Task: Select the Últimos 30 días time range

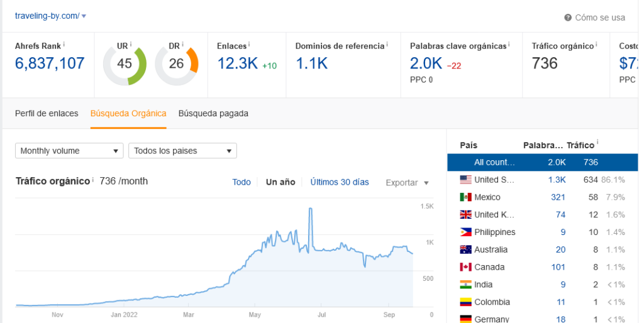Action: pyautogui.click(x=339, y=182)
